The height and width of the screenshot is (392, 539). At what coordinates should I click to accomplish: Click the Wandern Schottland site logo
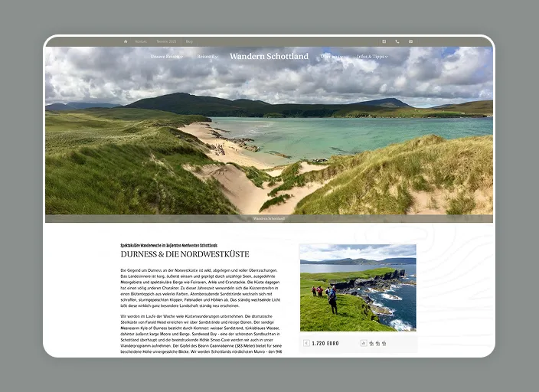pos(269,56)
